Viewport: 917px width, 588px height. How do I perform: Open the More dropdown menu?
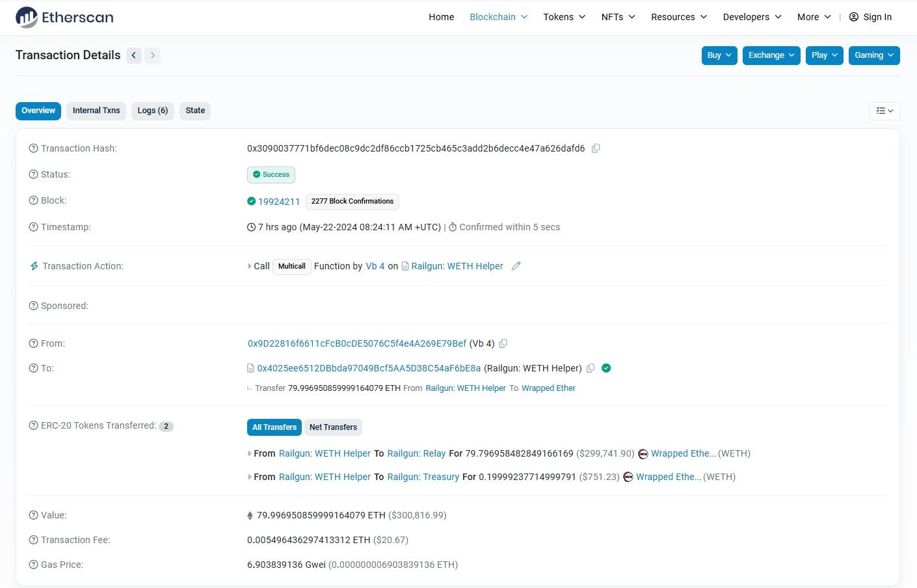click(x=814, y=17)
